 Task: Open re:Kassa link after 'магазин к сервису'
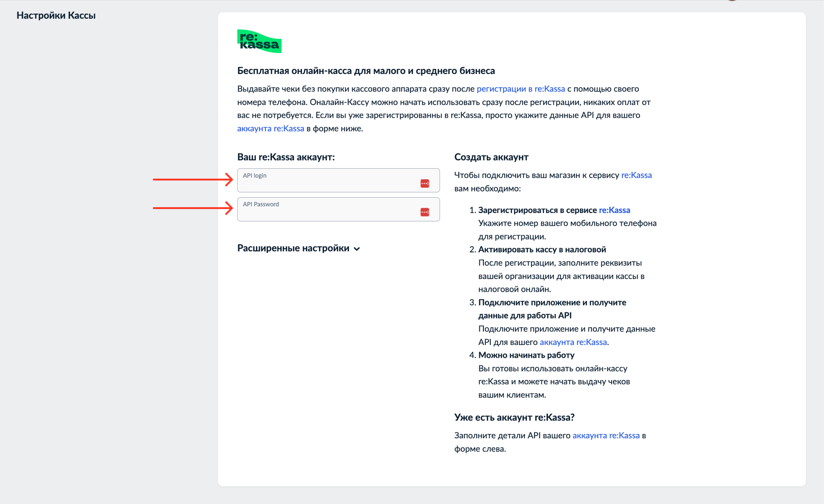636,175
